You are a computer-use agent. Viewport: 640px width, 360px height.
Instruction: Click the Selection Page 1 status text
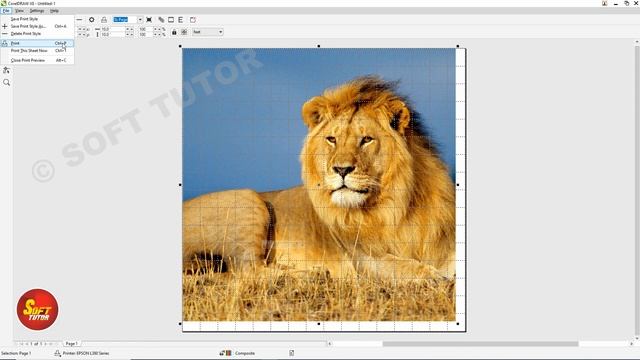point(16,353)
